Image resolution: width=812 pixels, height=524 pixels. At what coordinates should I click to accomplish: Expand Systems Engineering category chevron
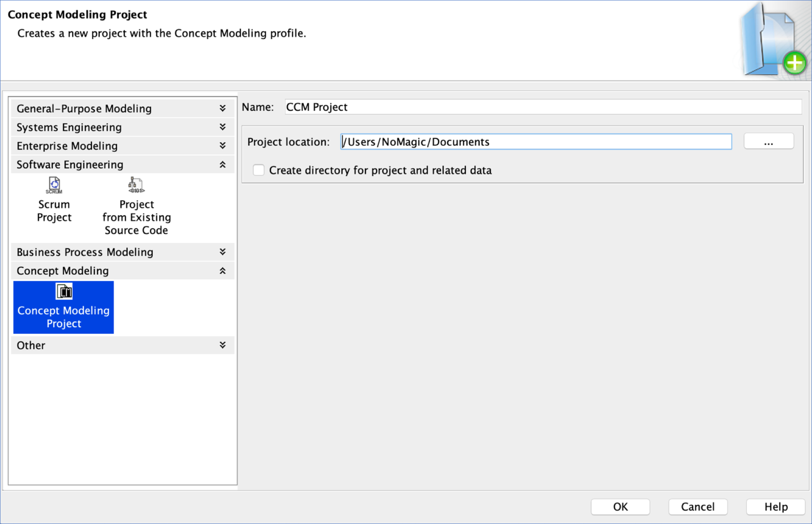click(223, 127)
